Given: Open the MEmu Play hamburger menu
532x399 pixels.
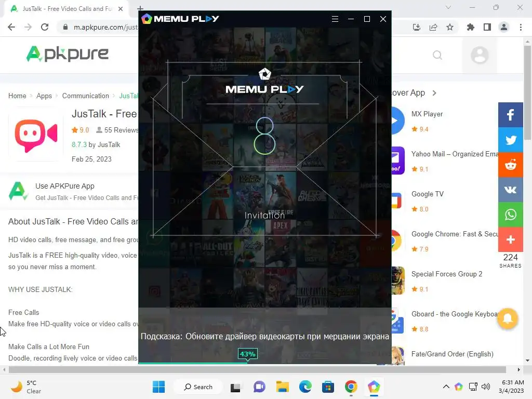Looking at the screenshot, I should 335,19.
